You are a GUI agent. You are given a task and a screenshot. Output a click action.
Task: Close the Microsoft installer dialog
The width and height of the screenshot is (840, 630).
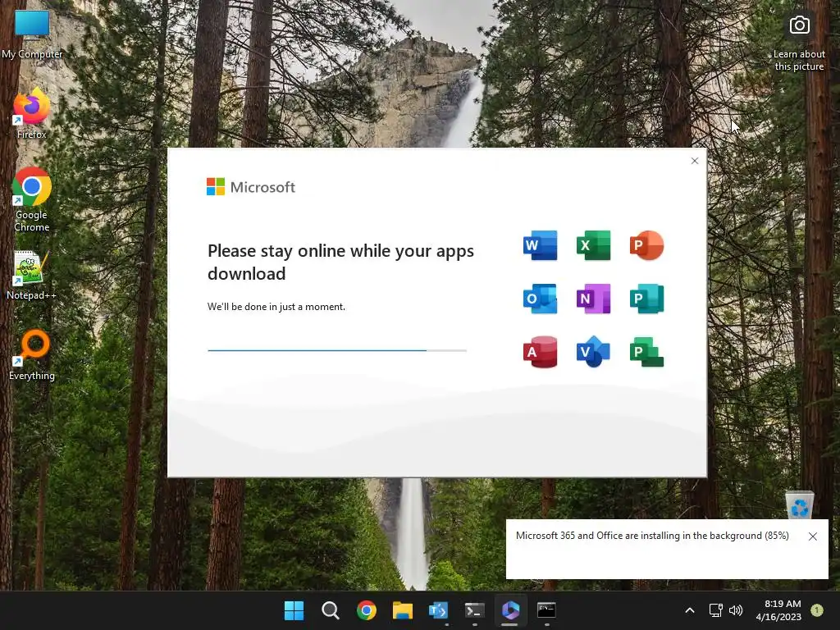[695, 161]
